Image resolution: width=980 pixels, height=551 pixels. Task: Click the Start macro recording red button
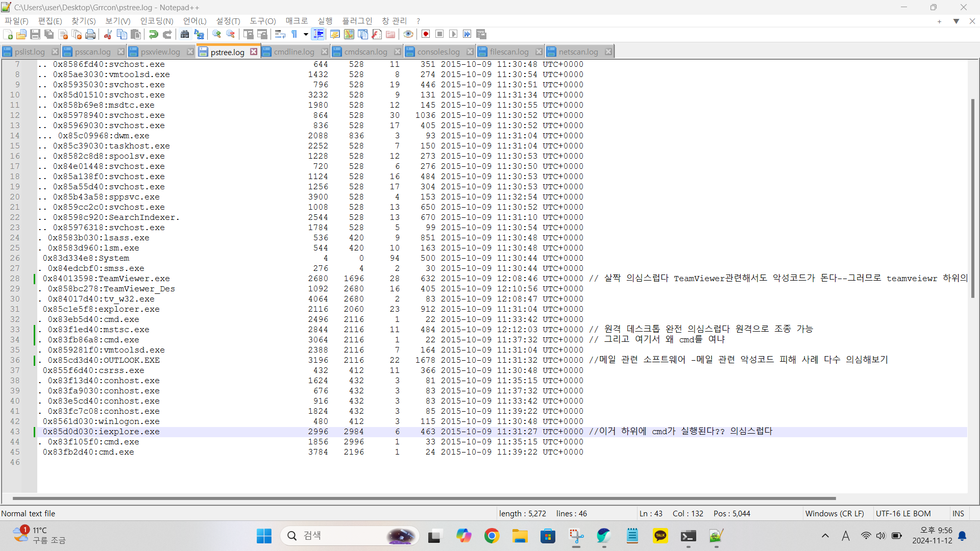pyautogui.click(x=426, y=34)
